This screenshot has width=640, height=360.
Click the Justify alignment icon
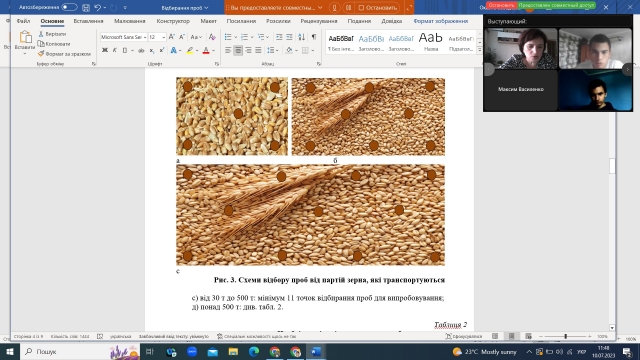[258, 50]
